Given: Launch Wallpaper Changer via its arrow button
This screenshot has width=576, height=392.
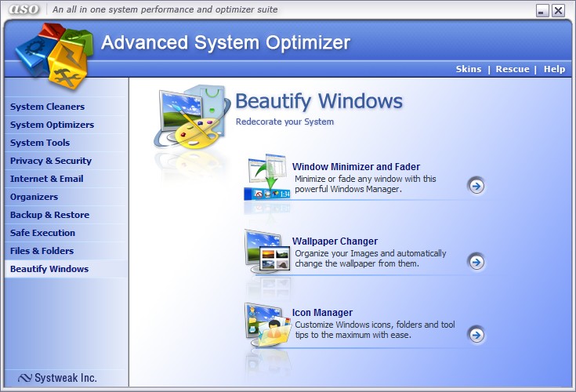Looking at the screenshot, I should pyautogui.click(x=476, y=262).
